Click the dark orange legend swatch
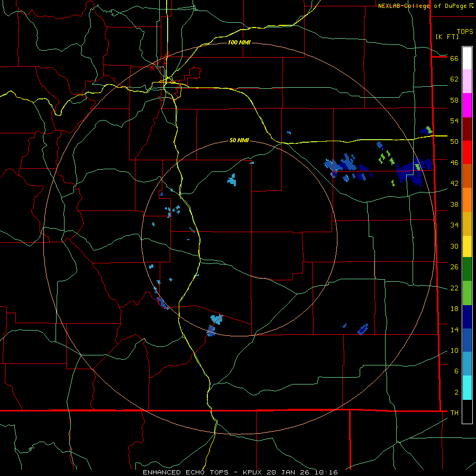This screenshot has height=476, width=476. tap(467, 176)
